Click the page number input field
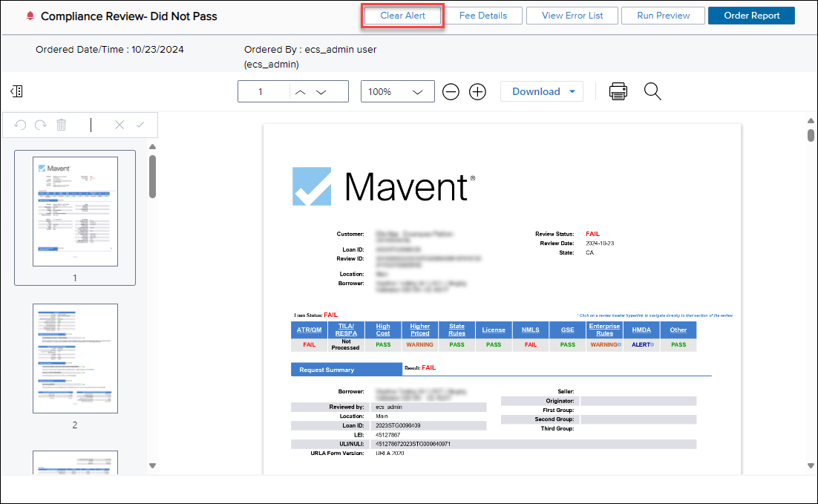The width and height of the screenshot is (818, 504). pos(264,92)
